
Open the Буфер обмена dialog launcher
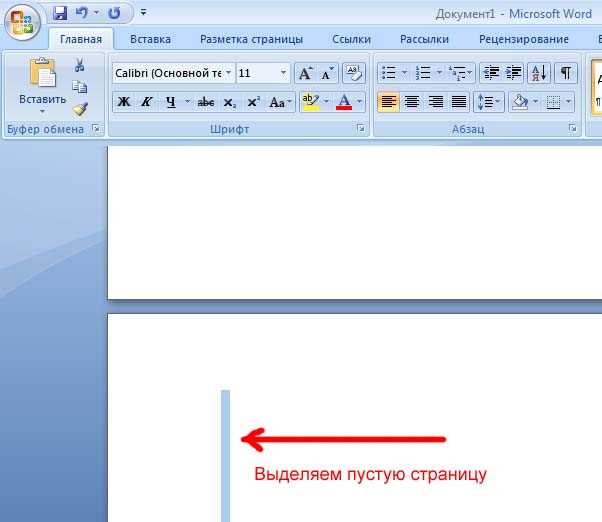pyautogui.click(x=96, y=129)
